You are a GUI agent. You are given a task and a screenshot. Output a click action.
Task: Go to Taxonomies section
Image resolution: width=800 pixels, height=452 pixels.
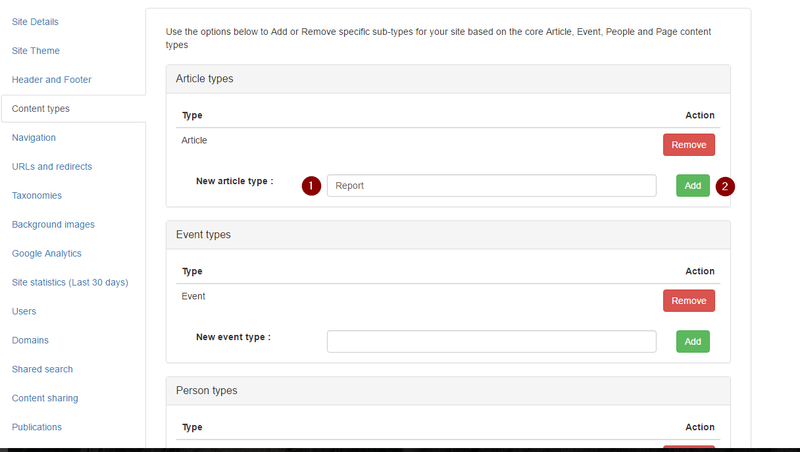point(37,195)
